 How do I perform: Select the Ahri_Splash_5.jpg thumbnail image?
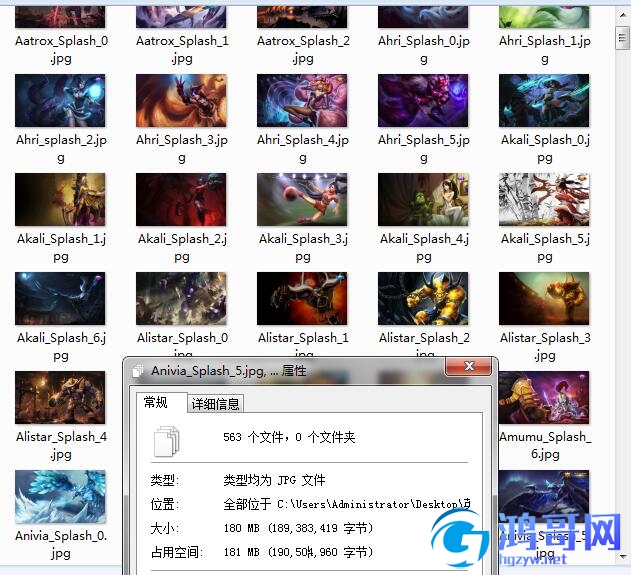pos(423,100)
